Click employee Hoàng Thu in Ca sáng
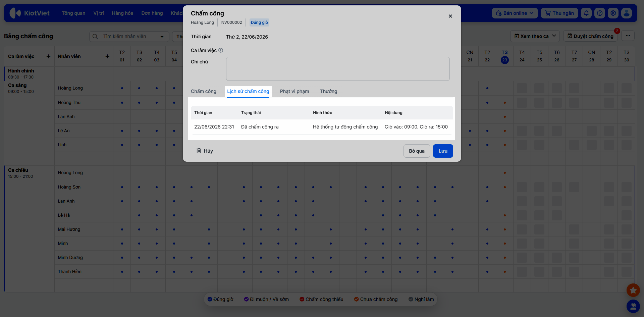644x317 pixels. pos(69,103)
